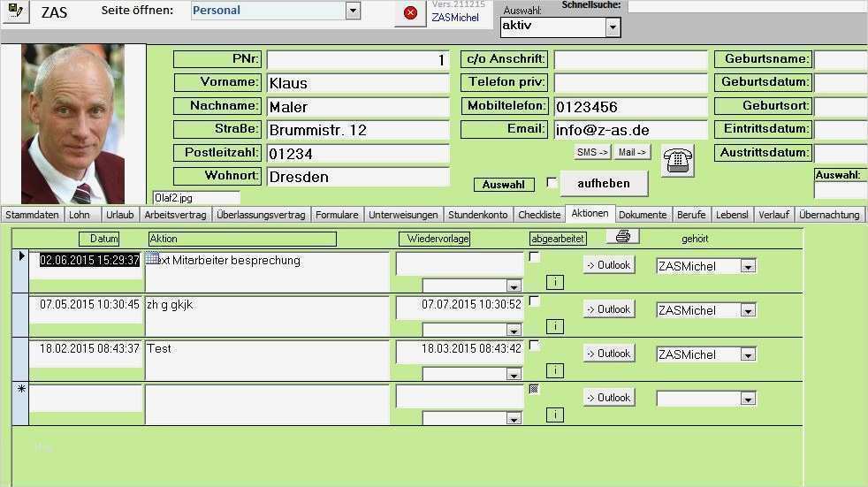The width and height of the screenshot is (868, 487).
Task: Open the Übernachtung tab
Action: pyautogui.click(x=829, y=215)
